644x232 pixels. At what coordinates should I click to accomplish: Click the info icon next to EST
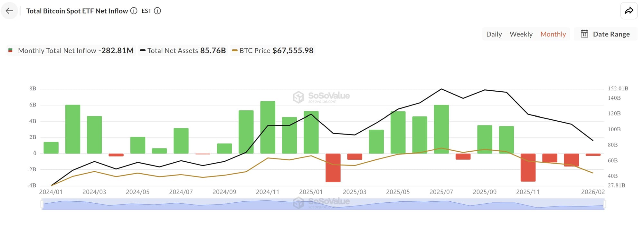157,11
